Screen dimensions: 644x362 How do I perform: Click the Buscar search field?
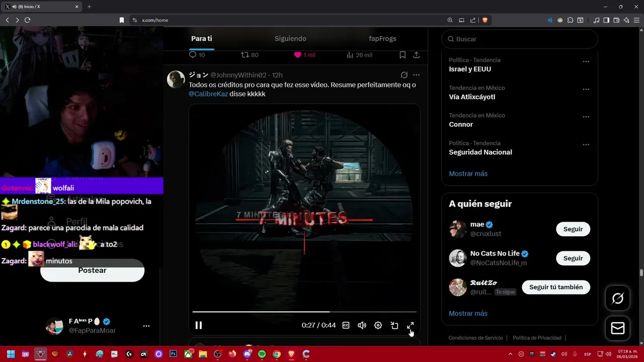click(520, 39)
